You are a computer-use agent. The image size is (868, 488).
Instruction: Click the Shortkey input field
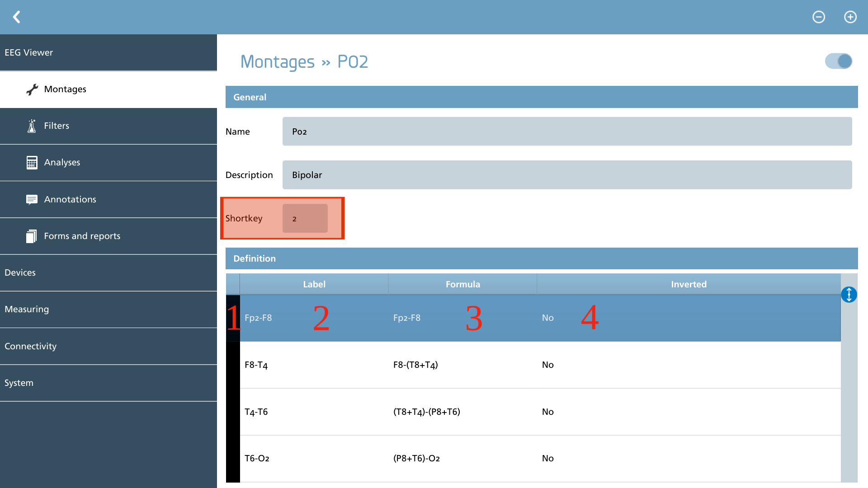click(305, 218)
